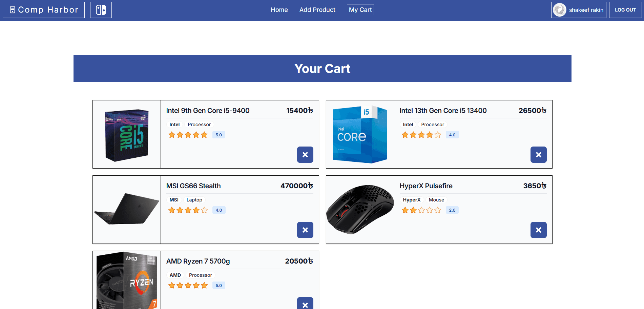
Task: Click the fifth star on HyperX Pulsefire rating
Action: point(438,210)
